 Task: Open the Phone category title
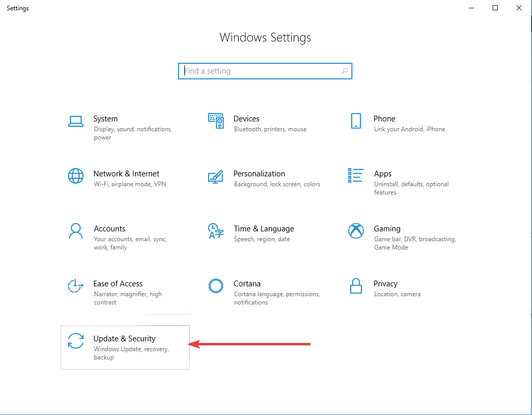[385, 119]
